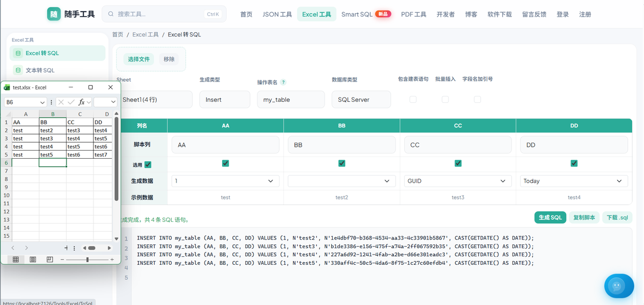Click the Excel zoom slider handle
The image size is (644, 305).
click(87, 259)
